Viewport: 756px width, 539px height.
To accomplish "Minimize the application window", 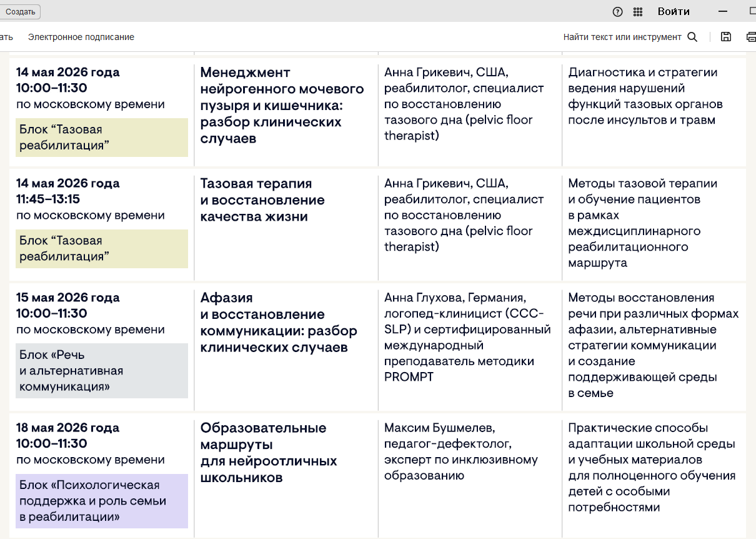I will tap(723, 11).
